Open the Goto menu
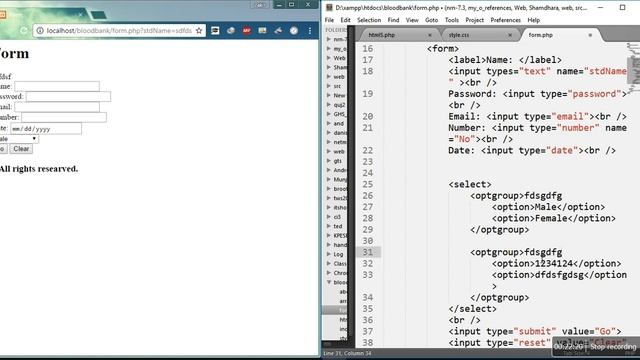Screen dimensions: 640x360 pos(431,20)
